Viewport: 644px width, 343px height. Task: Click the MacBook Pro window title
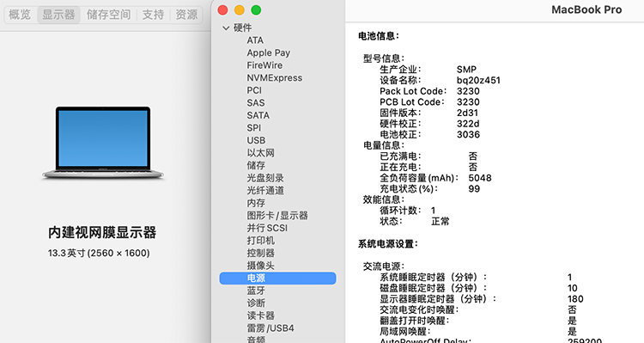586,9
